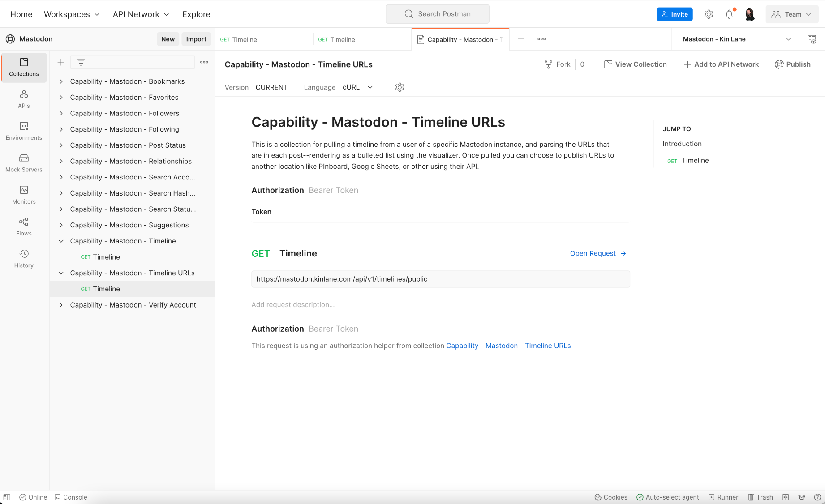The image size is (825, 504).
Task: Expand Capability - Mastodon - Verify Account collection
Action: point(61,305)
